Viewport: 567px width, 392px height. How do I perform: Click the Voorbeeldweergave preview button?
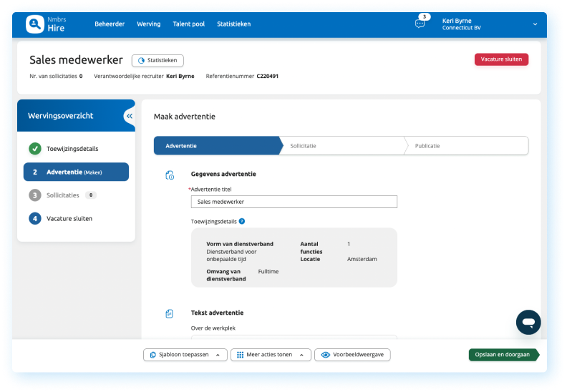pyautogui.click(x=352, y=355)
